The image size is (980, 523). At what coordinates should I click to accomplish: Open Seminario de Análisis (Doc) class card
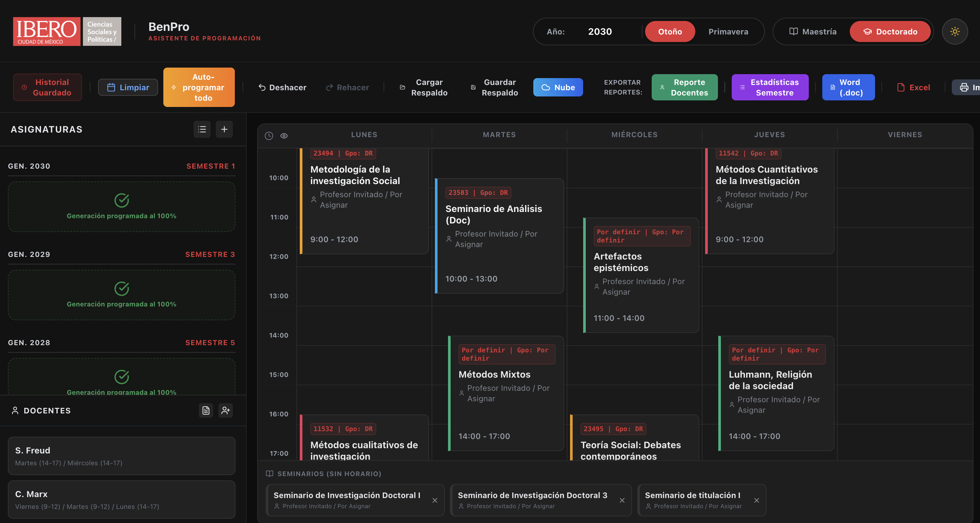(x=499, y=236)
